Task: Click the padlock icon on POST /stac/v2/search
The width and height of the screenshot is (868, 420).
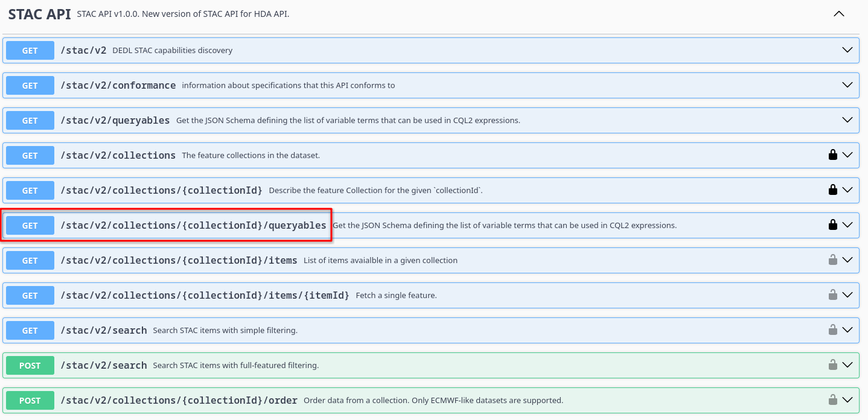Action: (832, 365)
